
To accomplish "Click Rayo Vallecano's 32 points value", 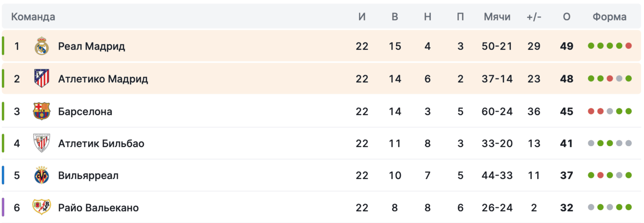I will (566, 208).
